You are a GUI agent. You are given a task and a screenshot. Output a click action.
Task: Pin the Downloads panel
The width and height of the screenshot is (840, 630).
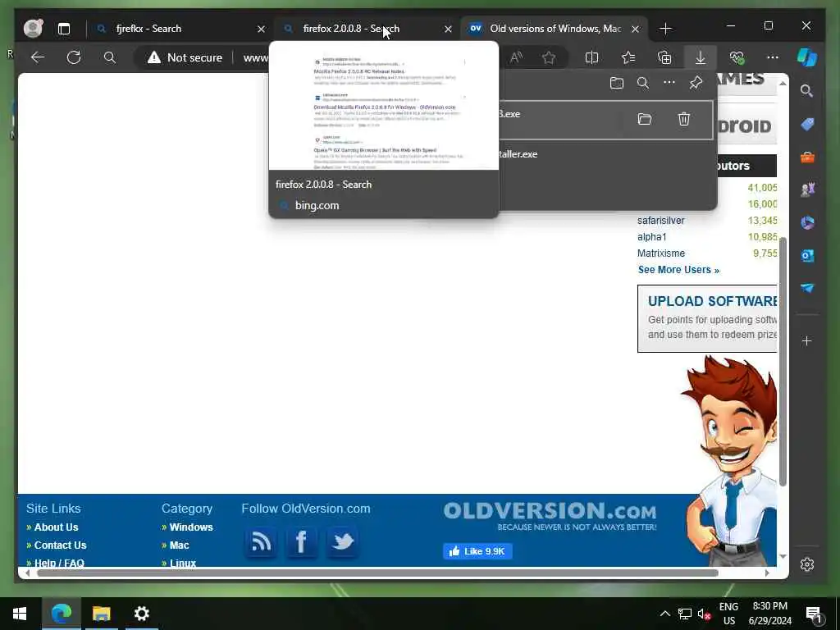[696, 83]
